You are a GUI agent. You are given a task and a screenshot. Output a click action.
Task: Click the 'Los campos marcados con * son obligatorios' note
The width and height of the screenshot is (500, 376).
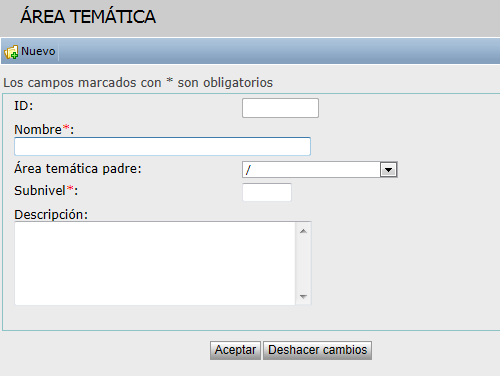click(138, 83)
